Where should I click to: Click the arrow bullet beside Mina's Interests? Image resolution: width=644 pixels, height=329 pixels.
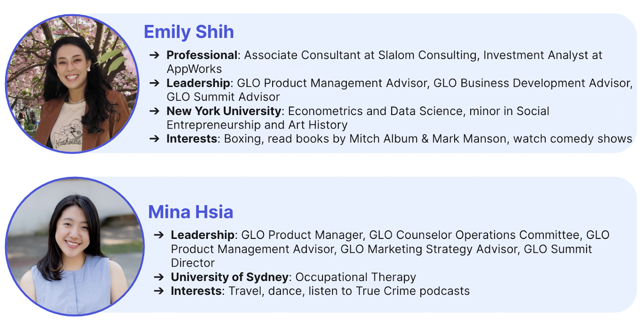159,291
